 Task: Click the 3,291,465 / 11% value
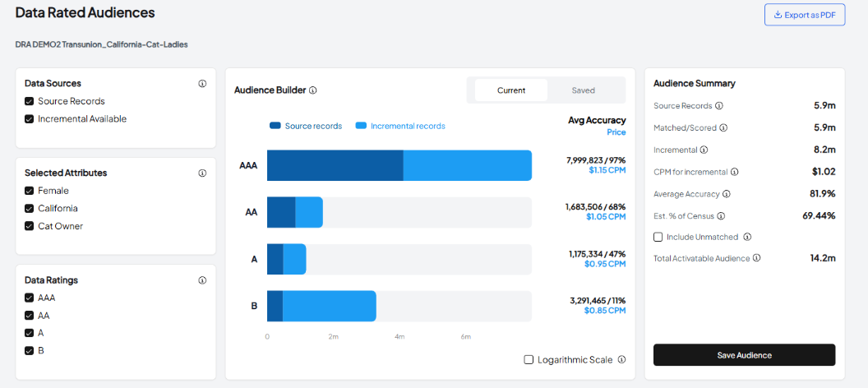[x=598, y=301]
